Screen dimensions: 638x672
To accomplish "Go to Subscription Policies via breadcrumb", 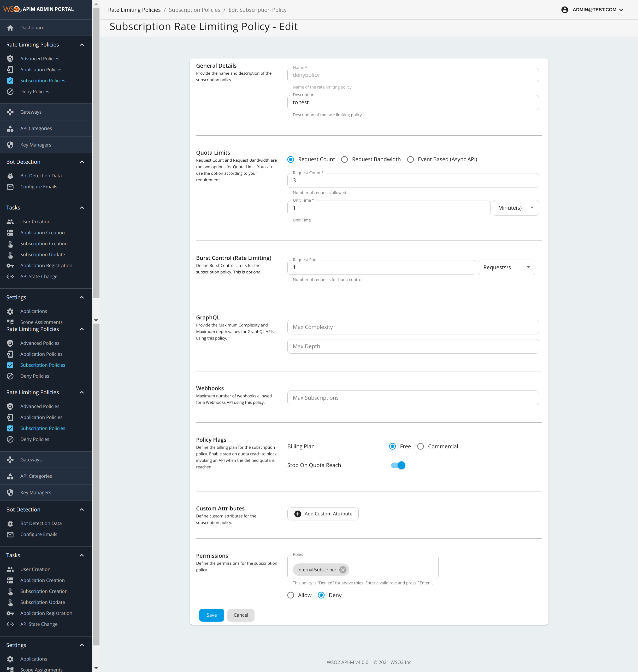I will point(194,9).
